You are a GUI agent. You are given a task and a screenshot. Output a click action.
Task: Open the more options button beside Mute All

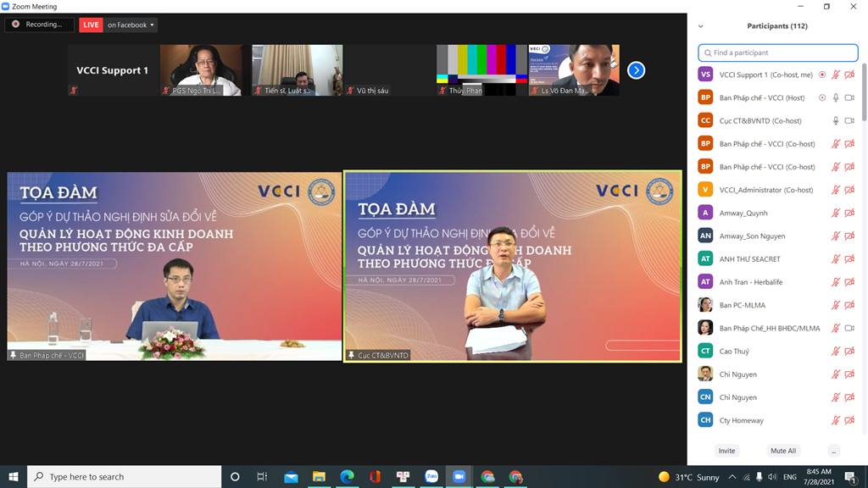coord(834,451)
